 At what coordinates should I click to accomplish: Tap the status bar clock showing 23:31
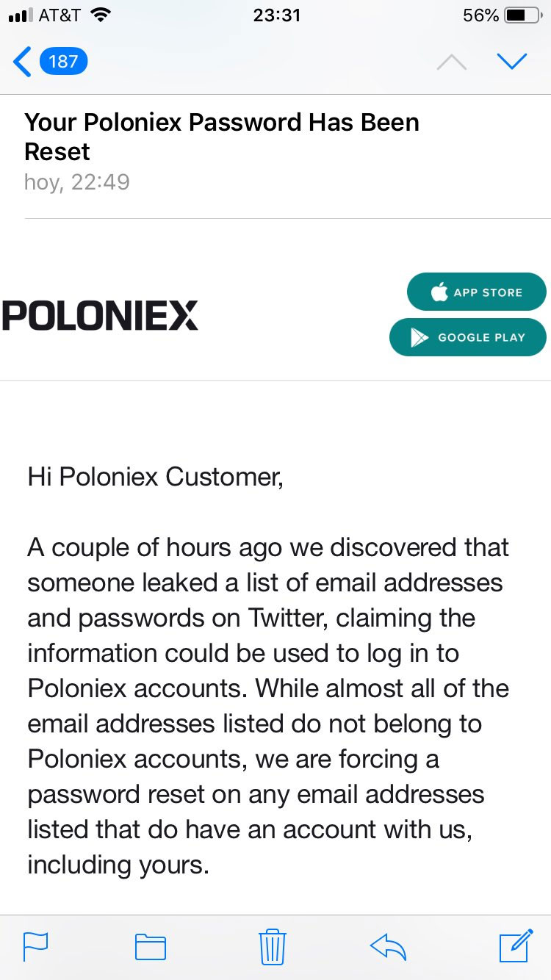coord(277,15)
